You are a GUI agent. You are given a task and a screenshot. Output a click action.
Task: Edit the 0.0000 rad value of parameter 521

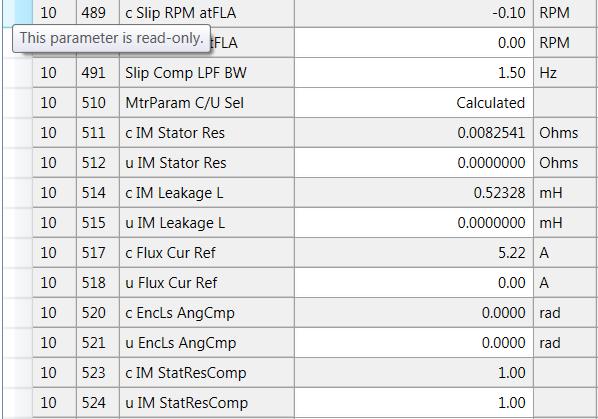click(x=414, y=343)
